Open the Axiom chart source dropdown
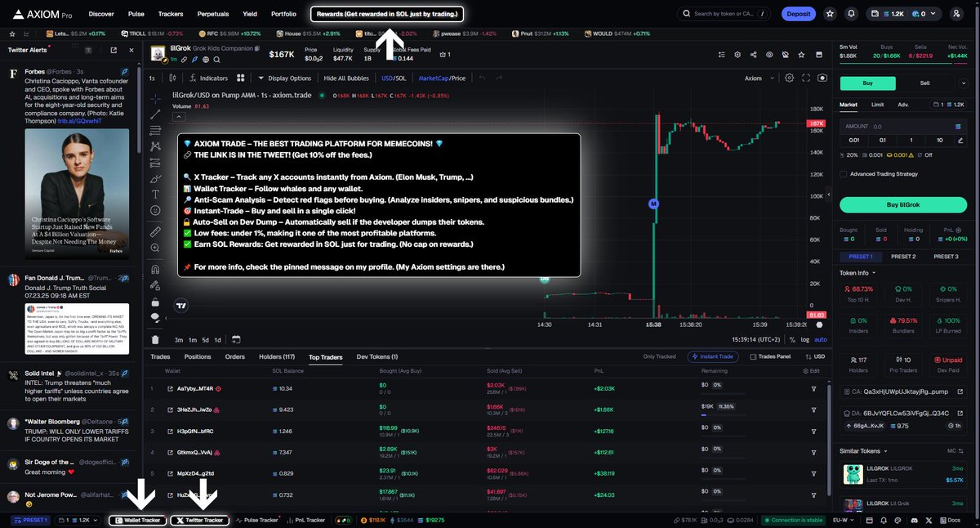Viewport: 980px width, 528px height. click(758, 78)
